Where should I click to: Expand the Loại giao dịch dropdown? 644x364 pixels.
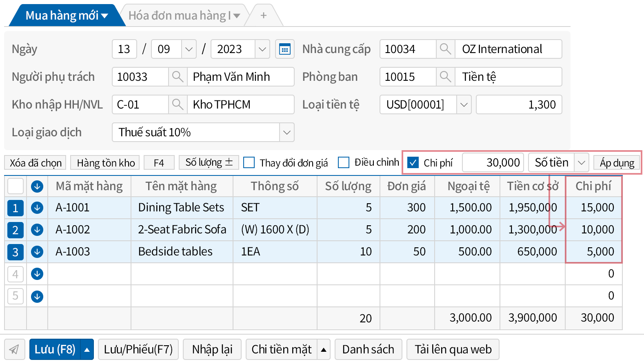coord(286,133)
